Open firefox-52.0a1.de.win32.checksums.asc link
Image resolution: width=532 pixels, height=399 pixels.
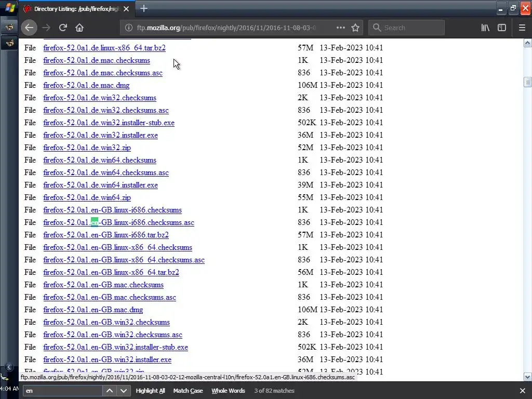(x=106, y=110)
